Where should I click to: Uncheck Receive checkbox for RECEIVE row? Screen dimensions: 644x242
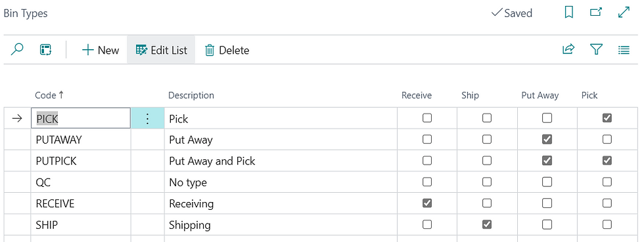(x=427, y=203)
